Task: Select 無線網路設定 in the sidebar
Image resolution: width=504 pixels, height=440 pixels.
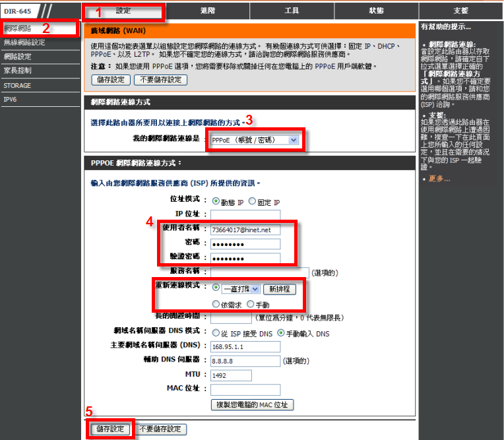Action: click(25, 43)
